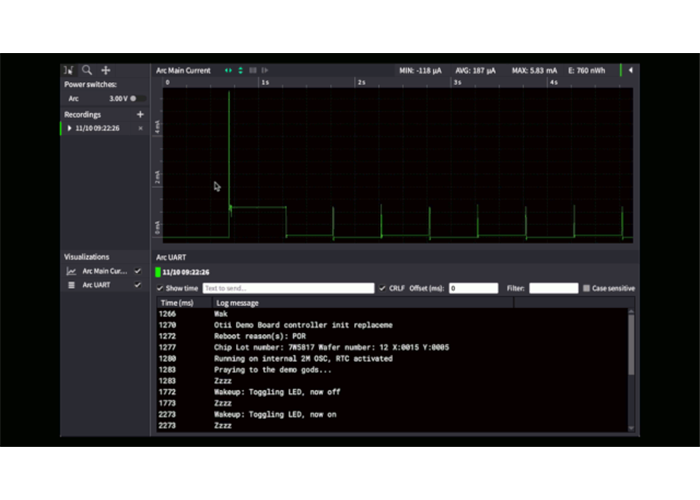Activate the magnifier zoom tool
Screen dimensions: 700x500
87,70
